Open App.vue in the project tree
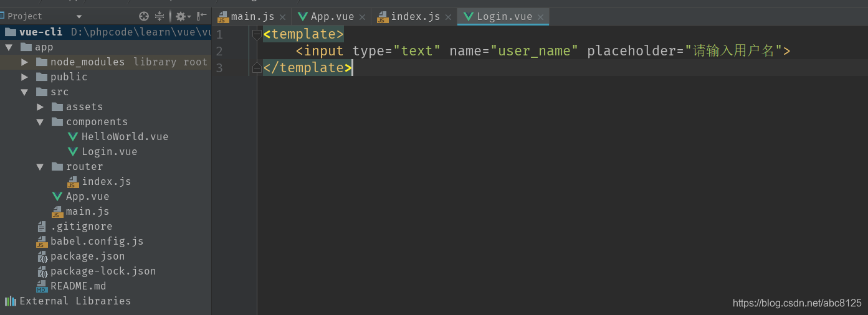Image resolution: width=868 pixels, height=315 pixels. (87, 196)
